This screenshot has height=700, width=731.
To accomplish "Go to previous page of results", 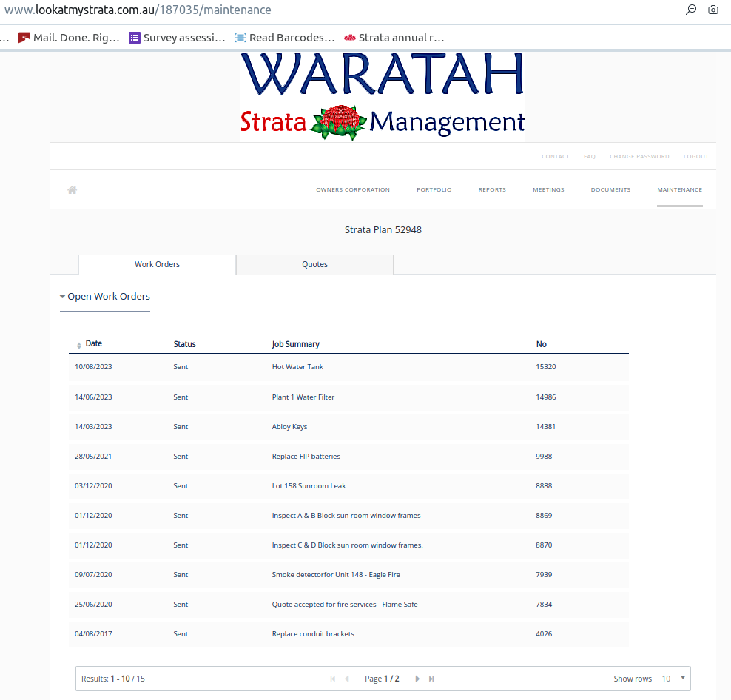I will pyautogui.click(x=347, y=679).
